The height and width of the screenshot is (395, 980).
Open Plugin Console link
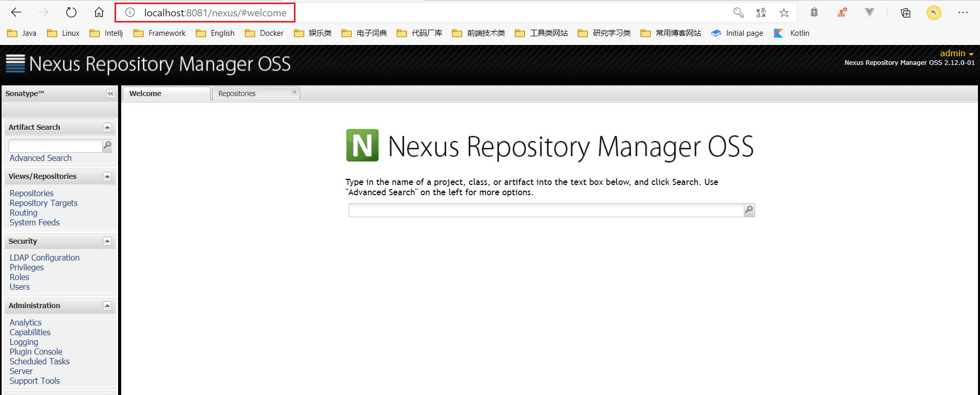36,352
